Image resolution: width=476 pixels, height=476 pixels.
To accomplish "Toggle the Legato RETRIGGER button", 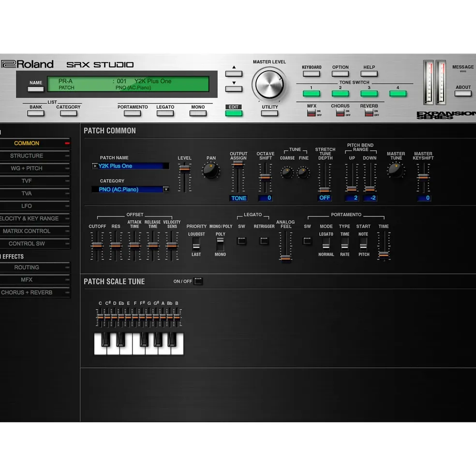I will pyautogui.click(x=264, y=241).
